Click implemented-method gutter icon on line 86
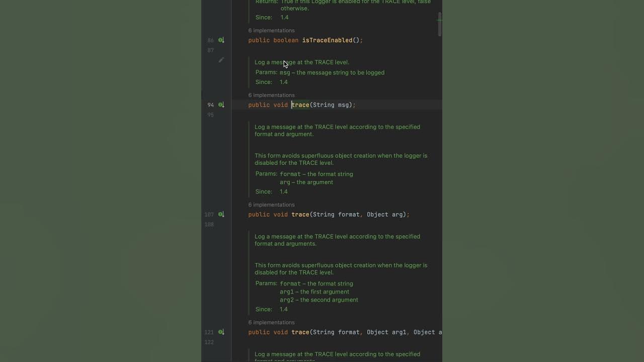This screenshot has width=644, height=362. [x=221, y=40]
